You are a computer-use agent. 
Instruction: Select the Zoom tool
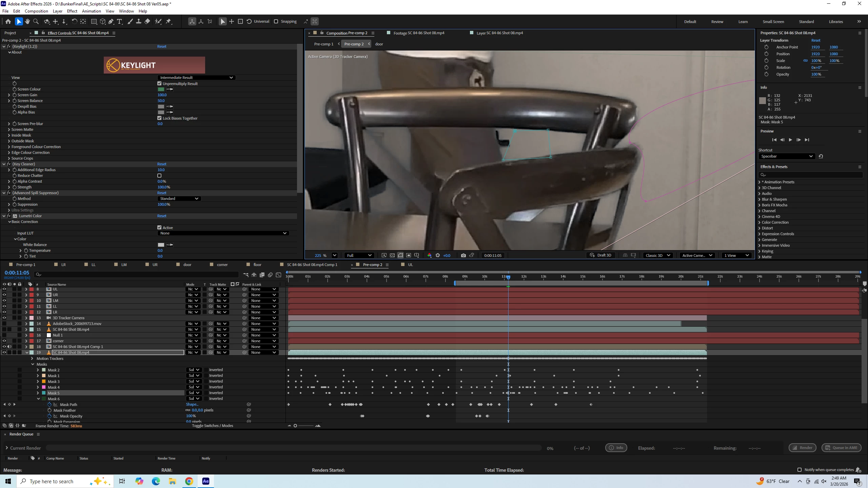(x=36, y=21)
